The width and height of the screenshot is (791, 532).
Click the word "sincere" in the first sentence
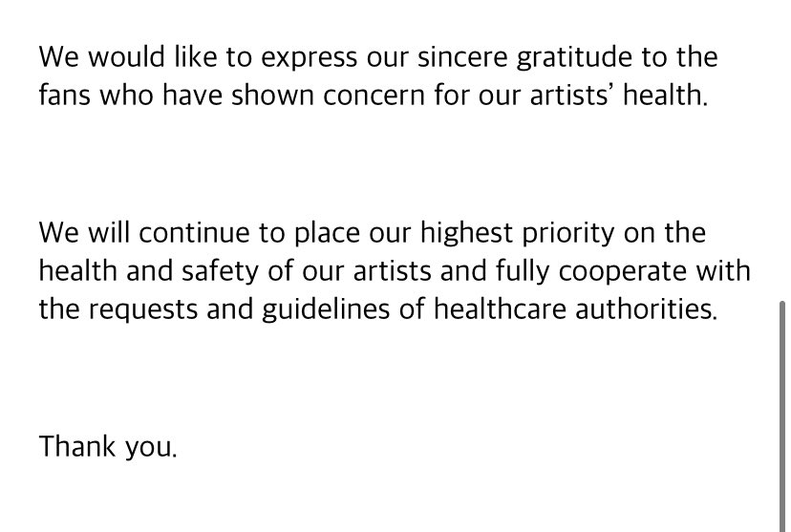pyautogui.click(x=462, y=56)
